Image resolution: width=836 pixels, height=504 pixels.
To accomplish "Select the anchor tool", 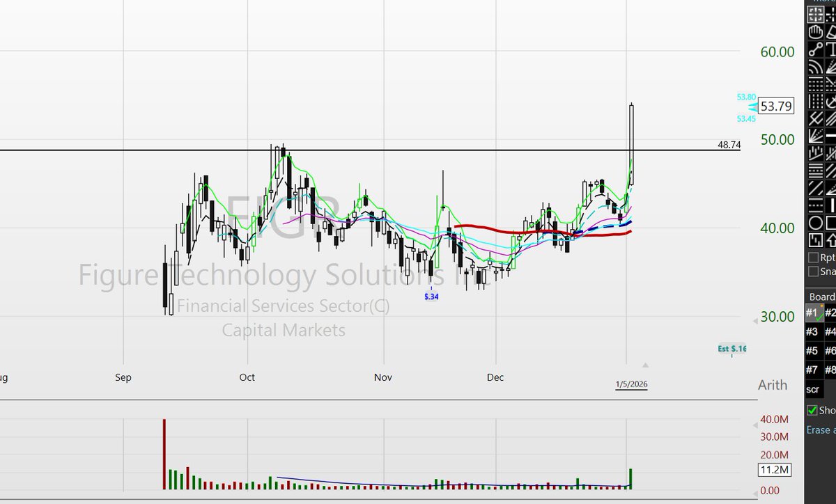I will (x=831, y=101).
